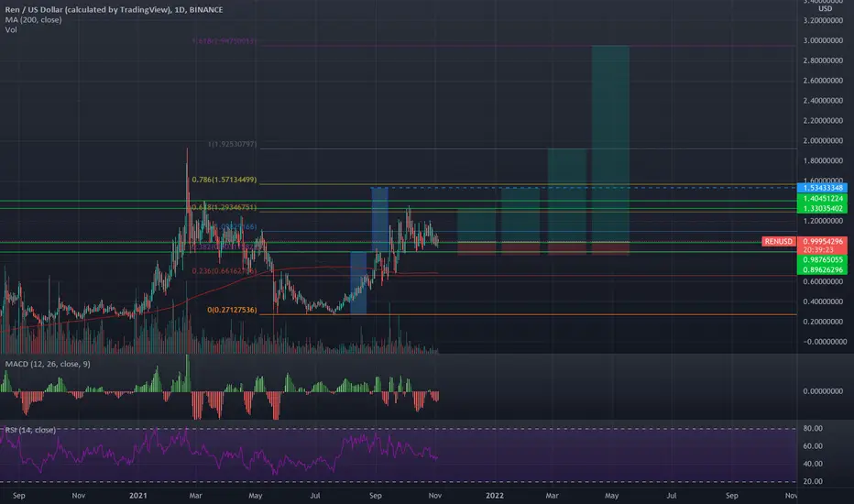854x504 pixels.
Task: Open the USD currency selector on price axis
Action: [x=825, y=9]
